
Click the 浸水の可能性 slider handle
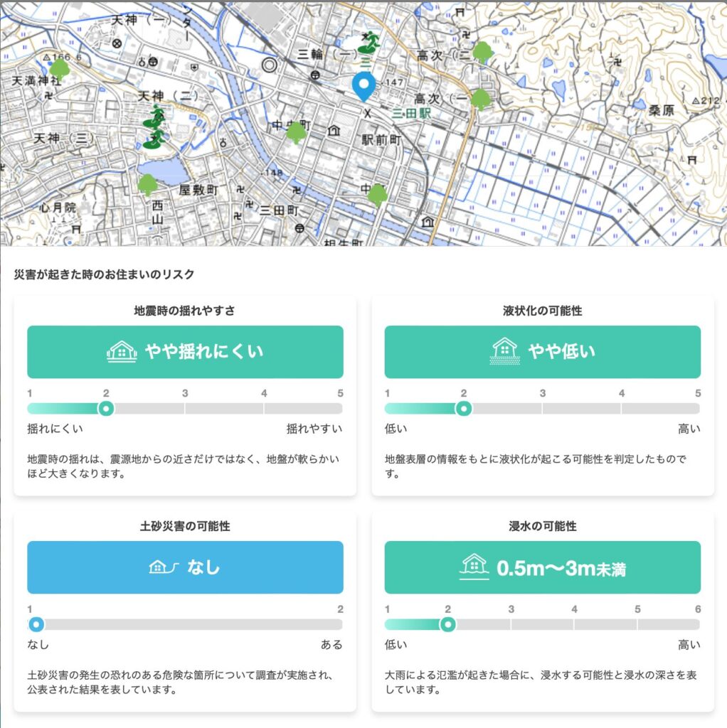447,624
